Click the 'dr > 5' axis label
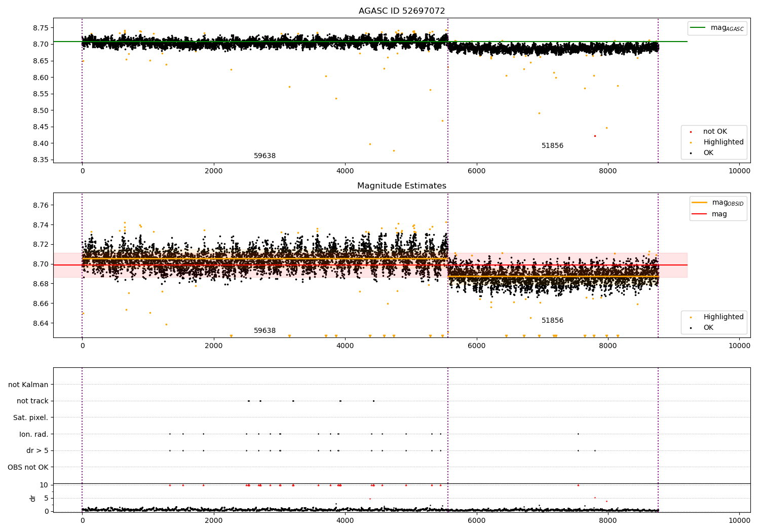 tap(37, 450)
